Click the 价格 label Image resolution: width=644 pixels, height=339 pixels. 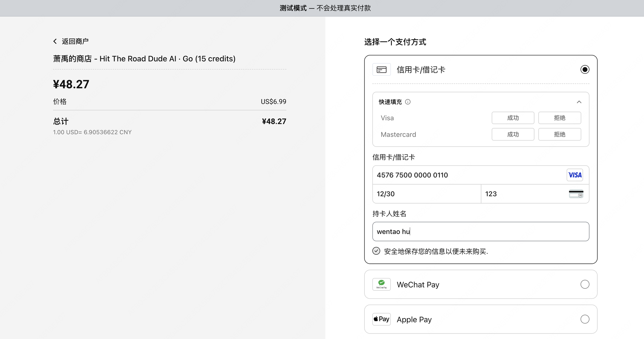60,102
